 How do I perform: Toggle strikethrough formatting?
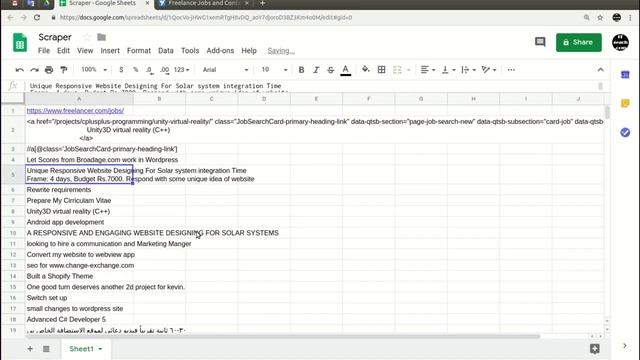pyautogui.click(x=331, y=70)
